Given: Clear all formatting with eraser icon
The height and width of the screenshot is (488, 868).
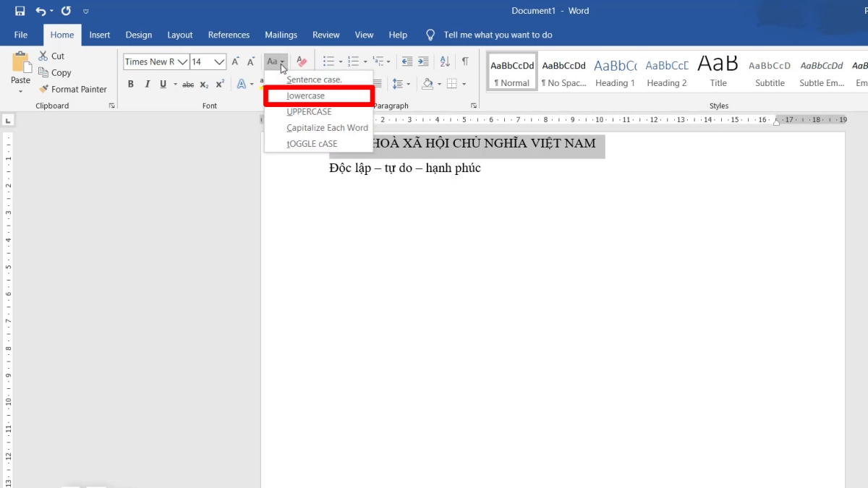Looking at the screenshot, I should click(302, 62).
